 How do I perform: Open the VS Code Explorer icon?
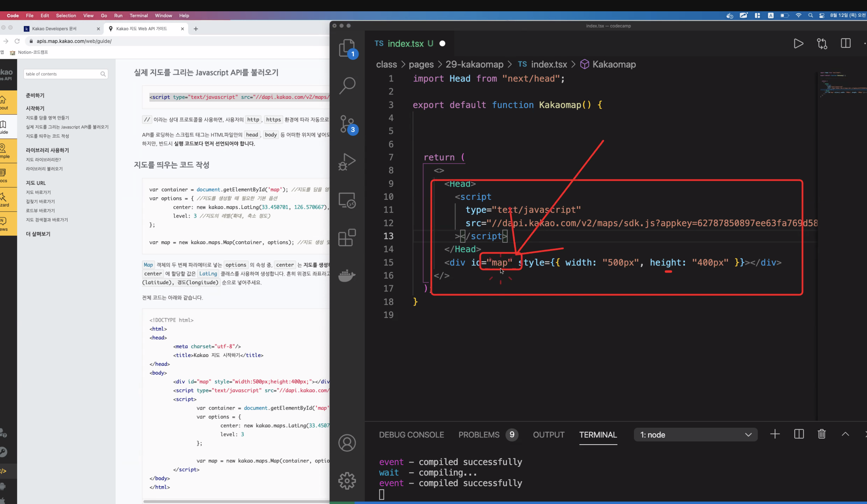[347, 47]
